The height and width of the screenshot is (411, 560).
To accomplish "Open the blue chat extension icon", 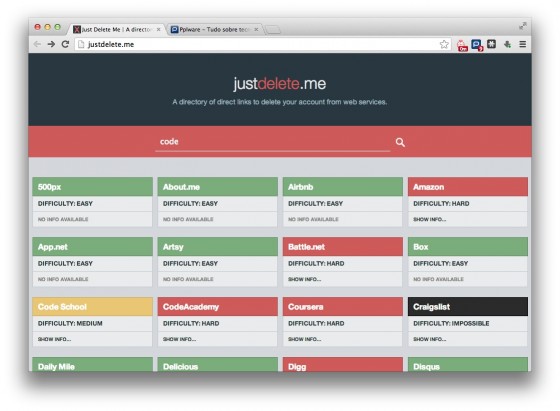I will click(477, 45).
